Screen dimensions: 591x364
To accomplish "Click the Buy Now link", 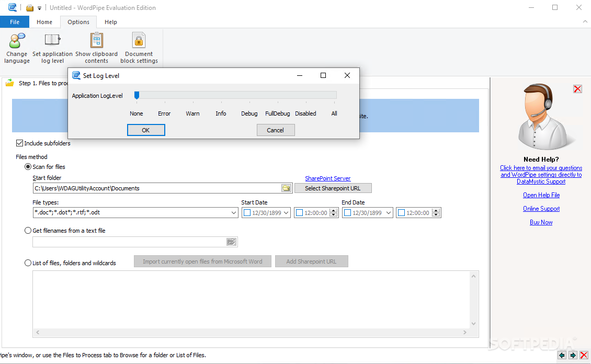I will pos(541,222).
